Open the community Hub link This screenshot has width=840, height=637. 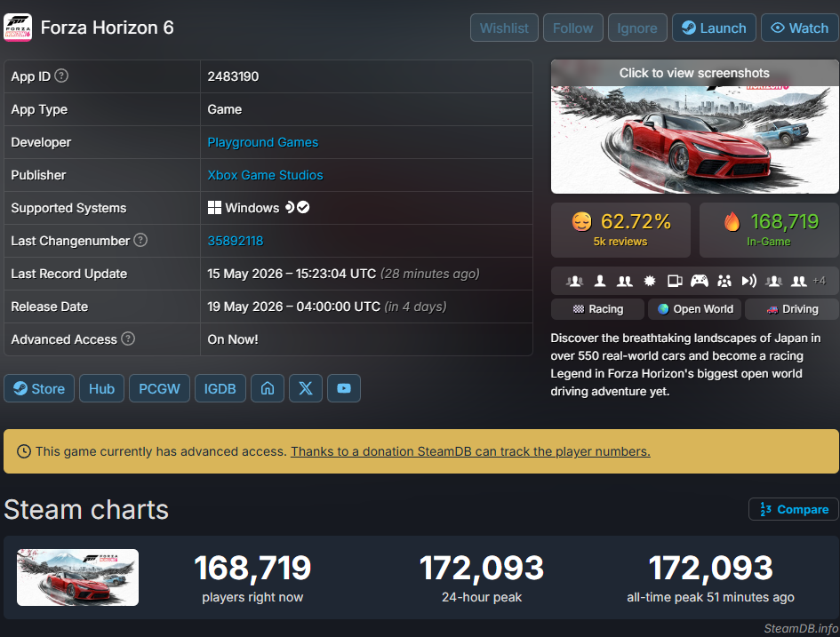[102, 388]
